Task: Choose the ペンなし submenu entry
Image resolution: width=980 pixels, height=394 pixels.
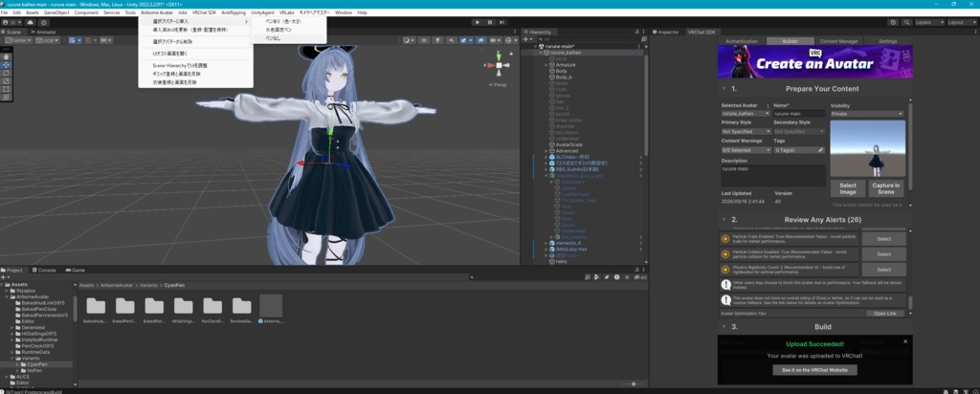Action: tap(289, 38)
